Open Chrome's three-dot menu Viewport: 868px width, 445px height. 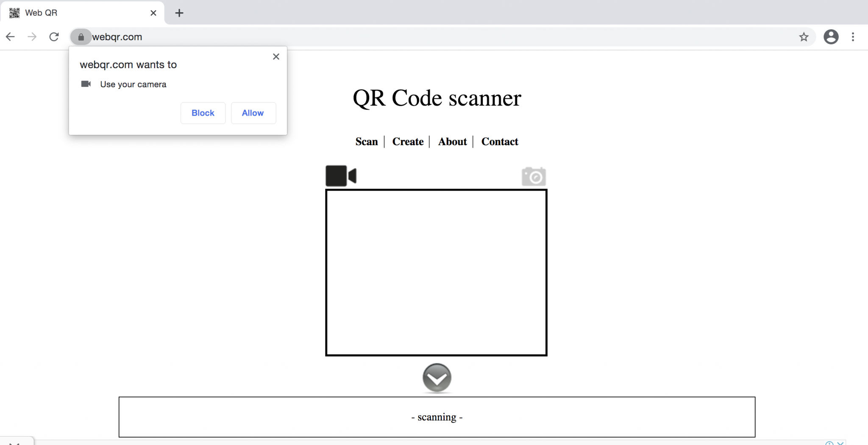click(x=853, y=37)
